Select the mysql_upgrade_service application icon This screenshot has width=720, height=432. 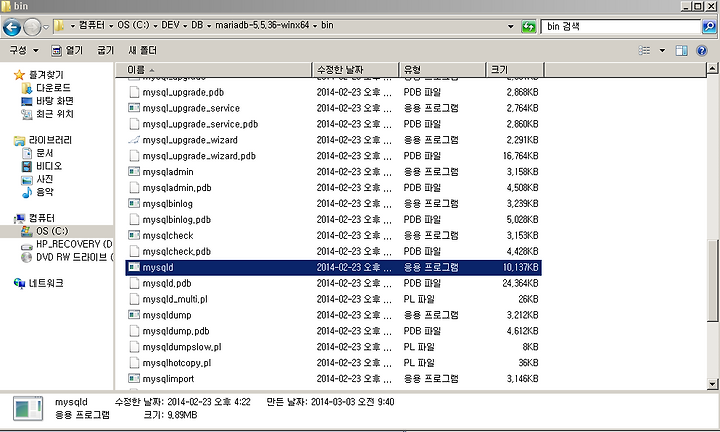pyautogui.click(x=134, y=108)
